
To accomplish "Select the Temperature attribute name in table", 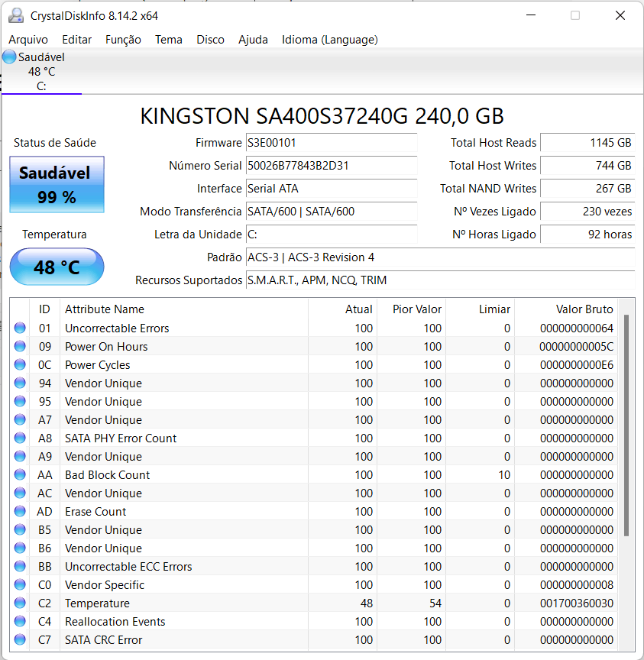I will (97, 603).
